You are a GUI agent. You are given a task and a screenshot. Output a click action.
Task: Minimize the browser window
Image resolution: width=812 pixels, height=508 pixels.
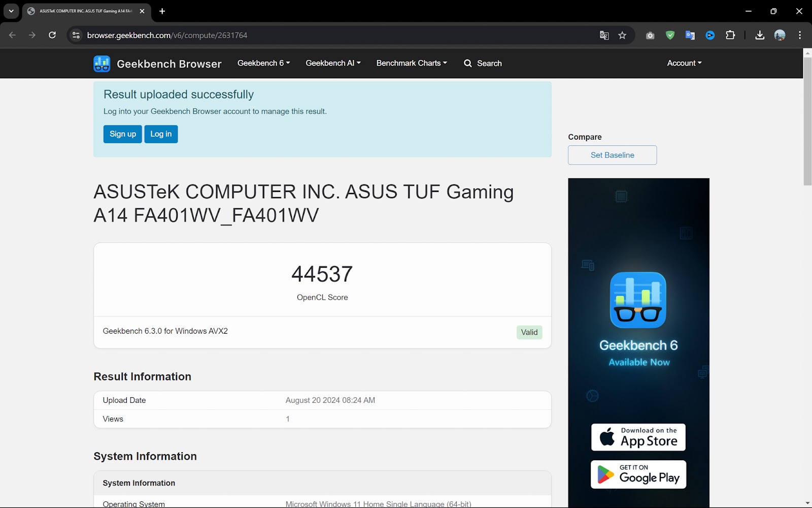(x=748, y=11)
